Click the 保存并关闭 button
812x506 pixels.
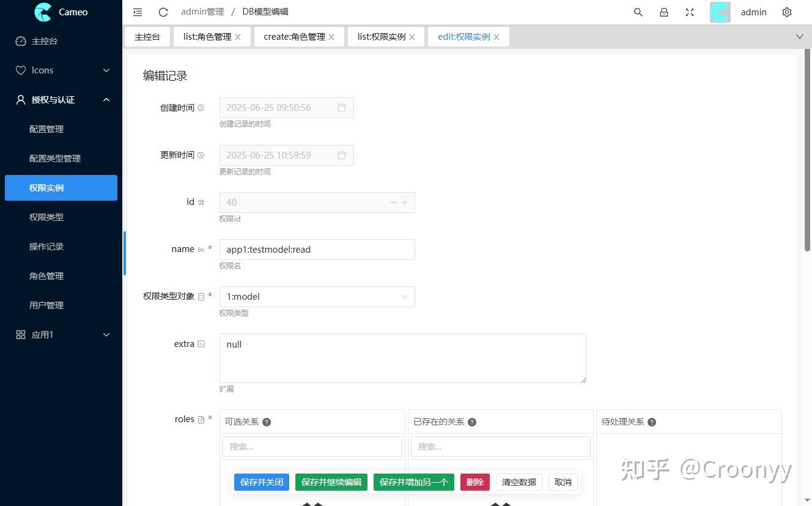click(261, 482)
